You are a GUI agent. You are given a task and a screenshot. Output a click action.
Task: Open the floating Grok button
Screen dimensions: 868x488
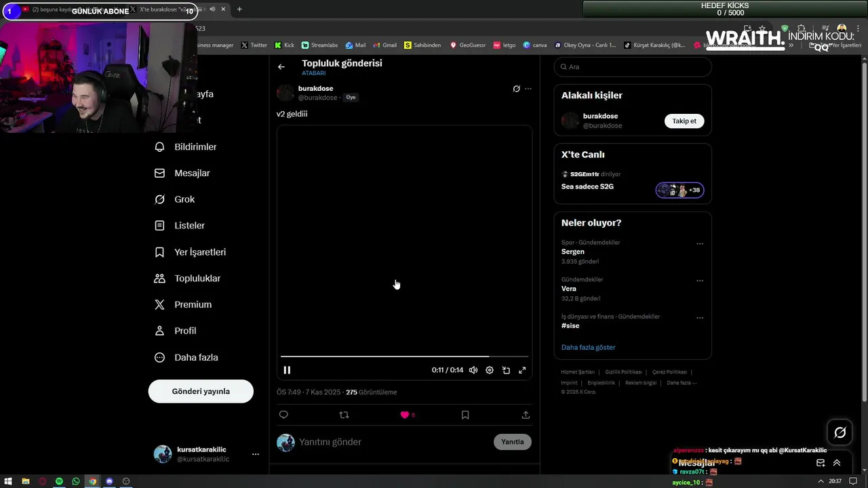(840, 432)
